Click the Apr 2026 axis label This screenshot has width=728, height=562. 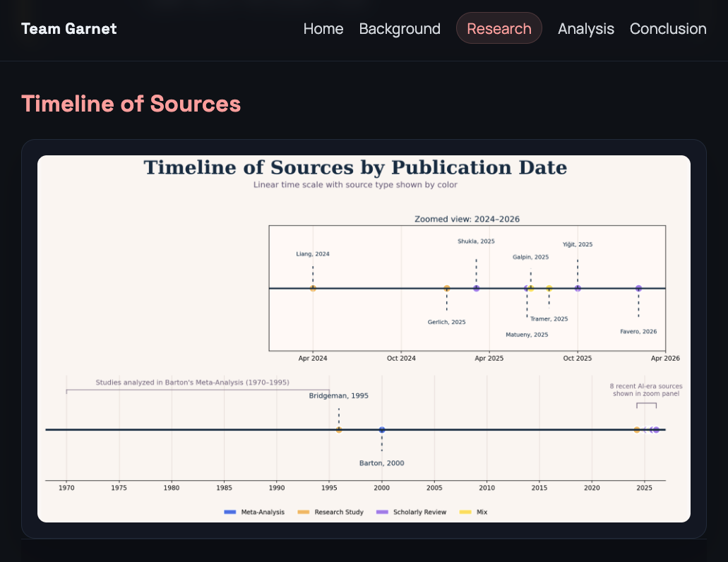665,358
